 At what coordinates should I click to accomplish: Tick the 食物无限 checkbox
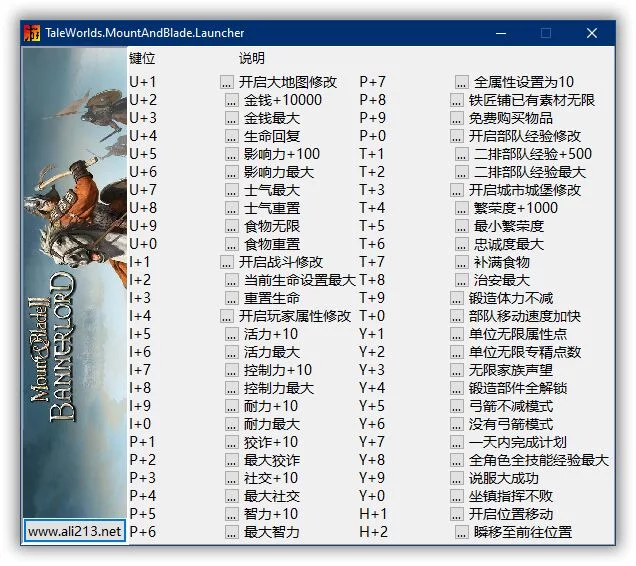(x=232, y=226)
